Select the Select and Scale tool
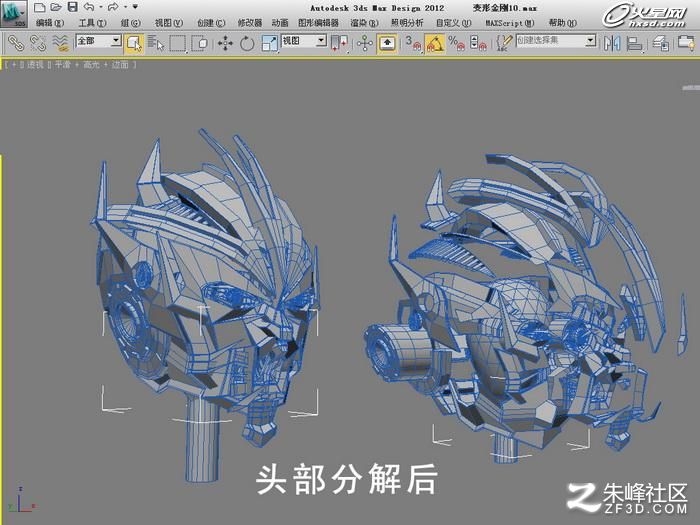Screen dimensions: 700x525 (x=269, y=43)
